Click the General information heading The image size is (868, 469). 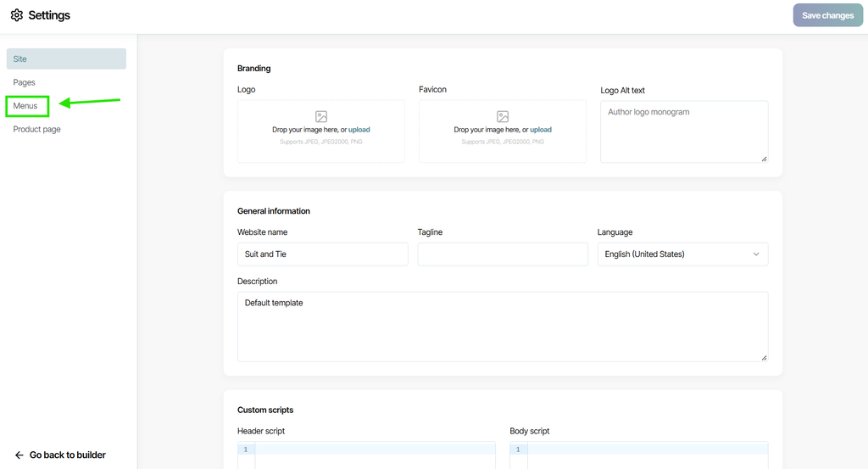tap(274, 211)
